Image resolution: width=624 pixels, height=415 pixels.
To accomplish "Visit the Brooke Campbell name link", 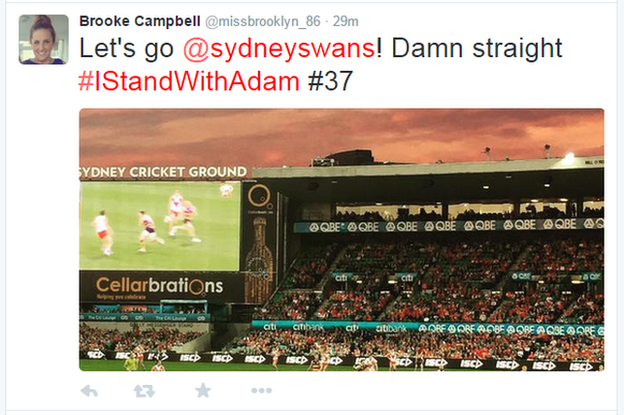I will click(x=140, y=21).
